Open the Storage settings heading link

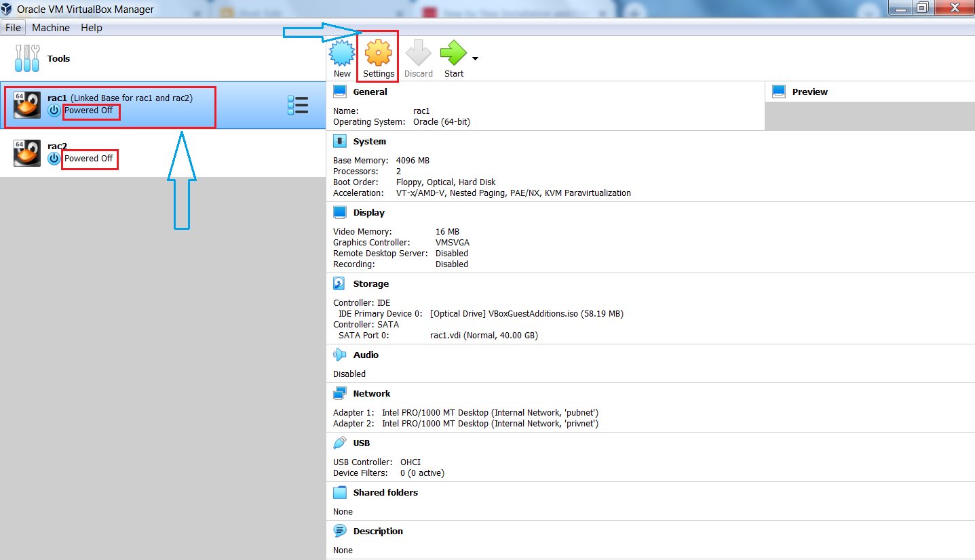[x=371, y=283]
